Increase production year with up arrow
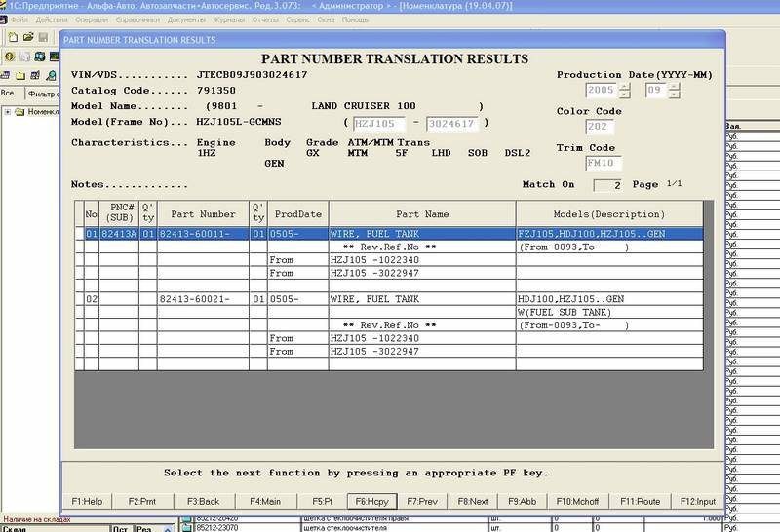This screenshot has height=532, width=780. [x=625, y=87]
